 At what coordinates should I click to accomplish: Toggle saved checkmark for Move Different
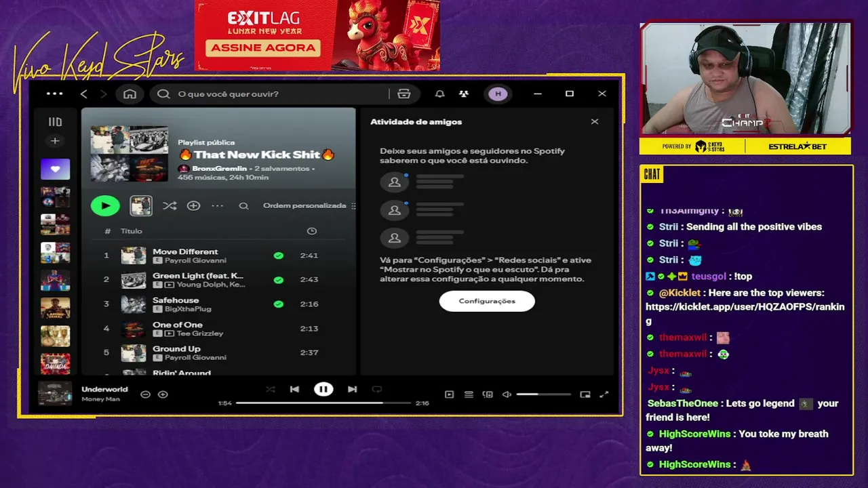coord(278,256)
